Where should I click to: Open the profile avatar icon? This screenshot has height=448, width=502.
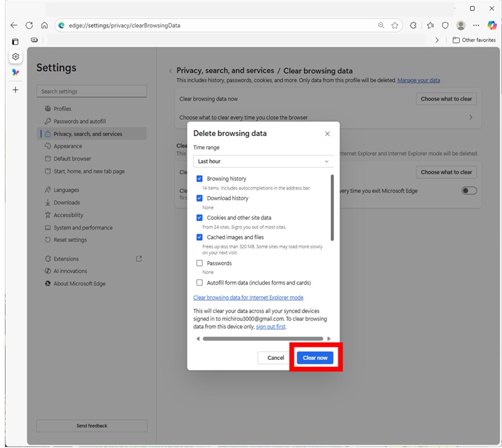(x=461, y=26)
